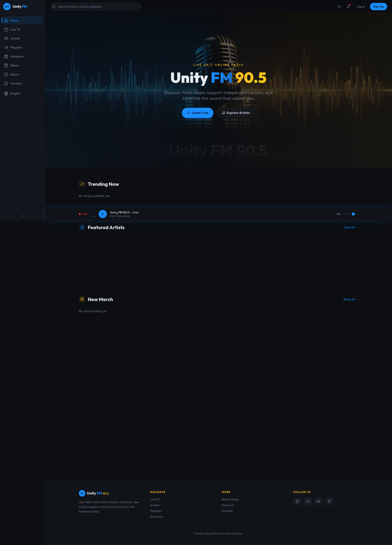The width and height of the screenshot is (392, 545).
Task: Open Merch in the sidebar
Action: click(22, 65)
